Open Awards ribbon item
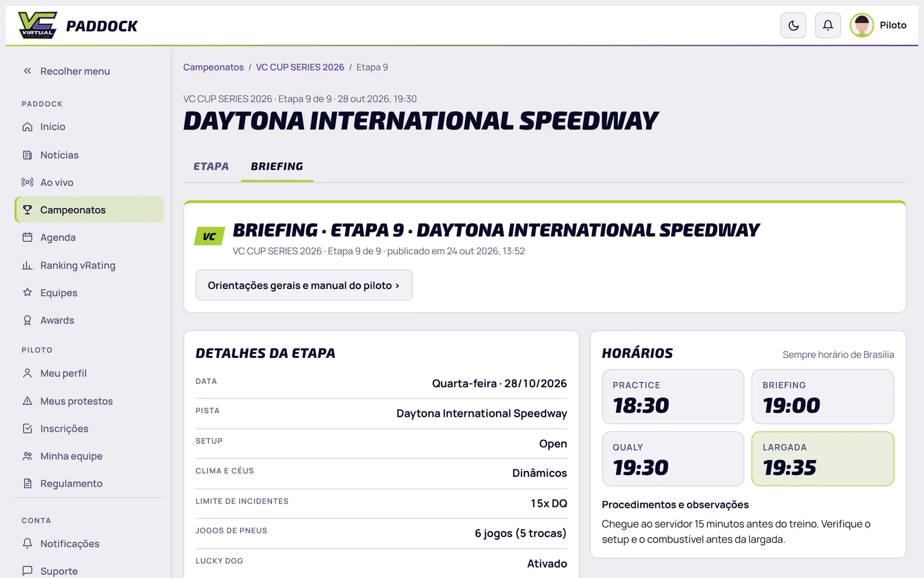924x578 pixels. [x=89, y=320]
